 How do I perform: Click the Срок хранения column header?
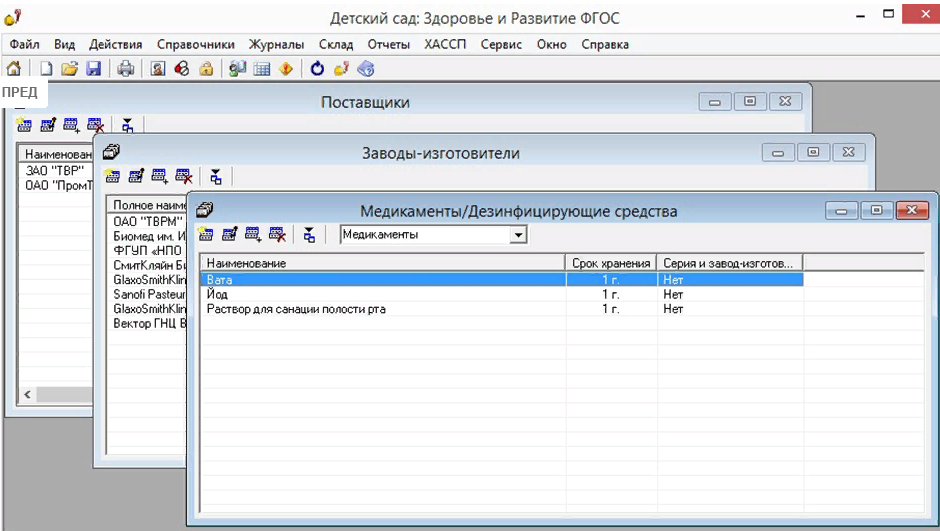[x=610, y=263]
